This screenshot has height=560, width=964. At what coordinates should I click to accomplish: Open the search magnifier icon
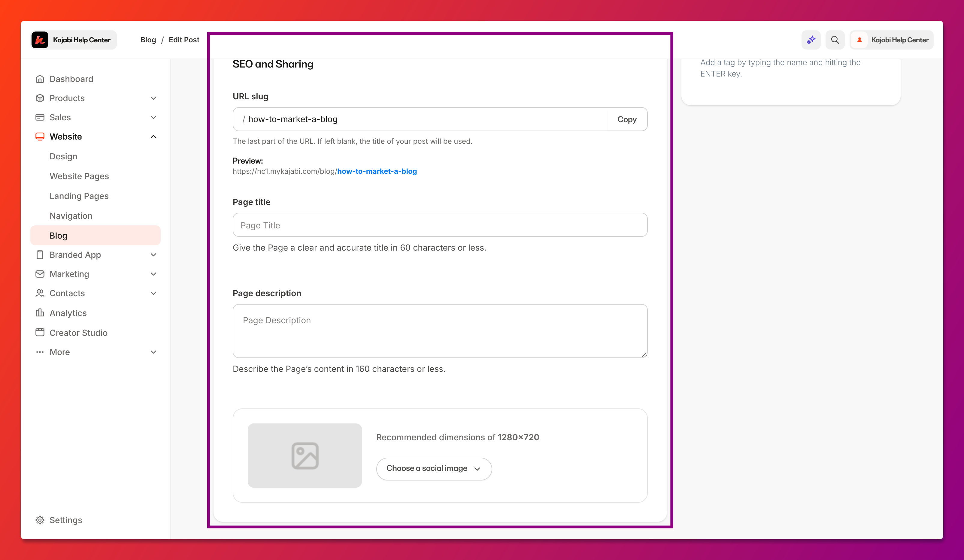coord(835,40)
